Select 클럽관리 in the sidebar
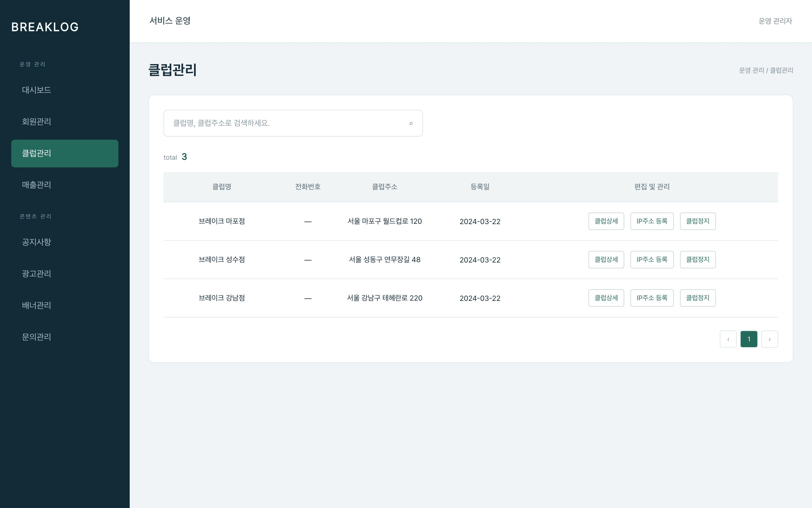This screenshot has width=812, height=508. (64, 154)
